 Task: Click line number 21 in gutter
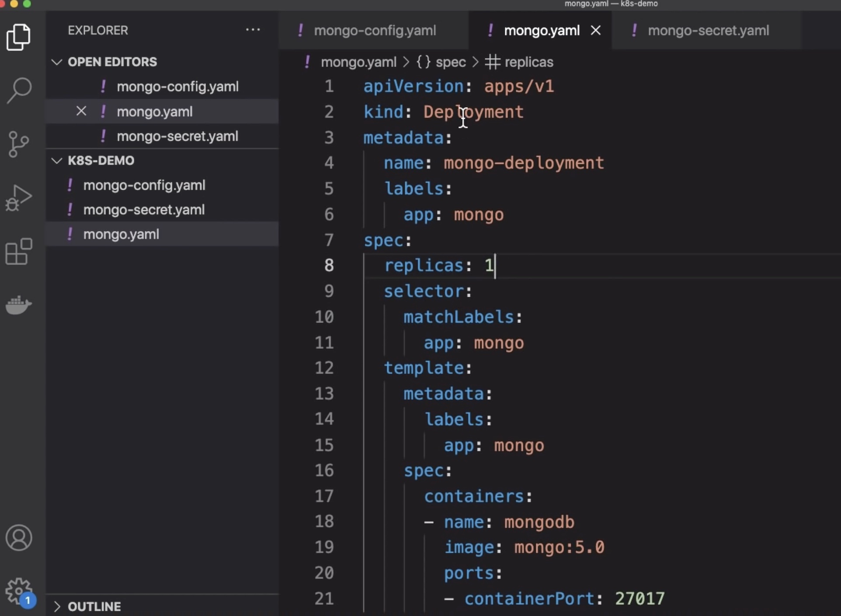pos(324,599)
